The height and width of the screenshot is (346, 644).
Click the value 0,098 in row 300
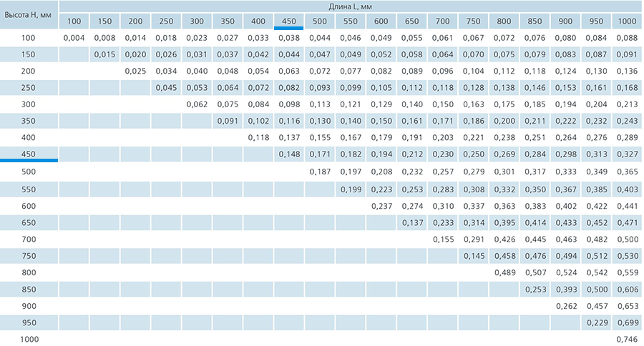pyautogui.click(x=289, y=104)
